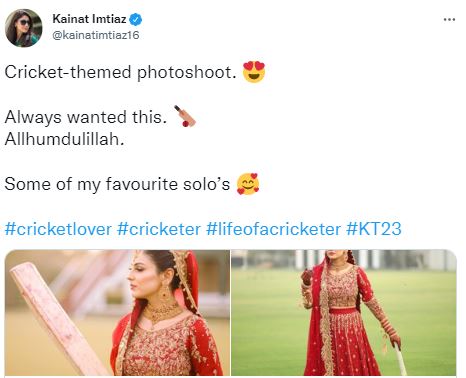Open the Kainat Imtiaz display name link
This screenshot has height=378, width=466.
point(89,19)
